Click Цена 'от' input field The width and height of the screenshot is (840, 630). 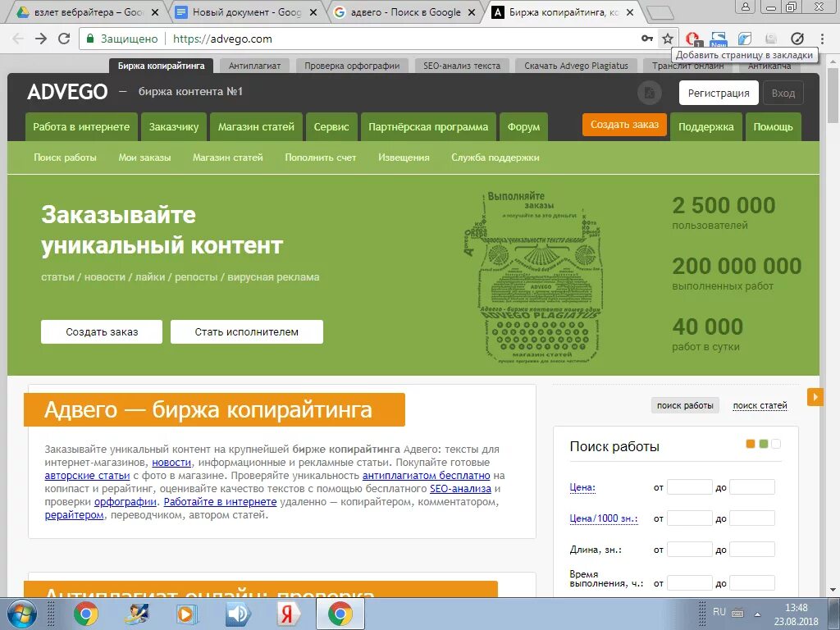689,487
